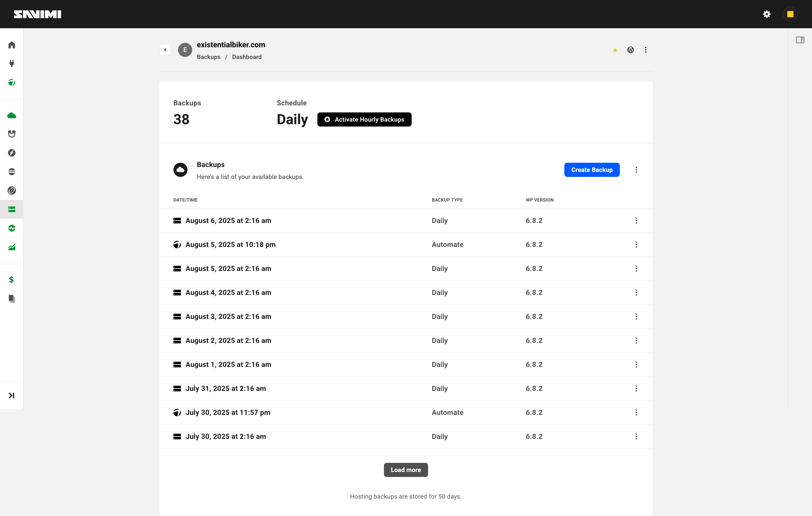Open the Backups section three-dot menu
812x516 pixels.
[636, 170]
